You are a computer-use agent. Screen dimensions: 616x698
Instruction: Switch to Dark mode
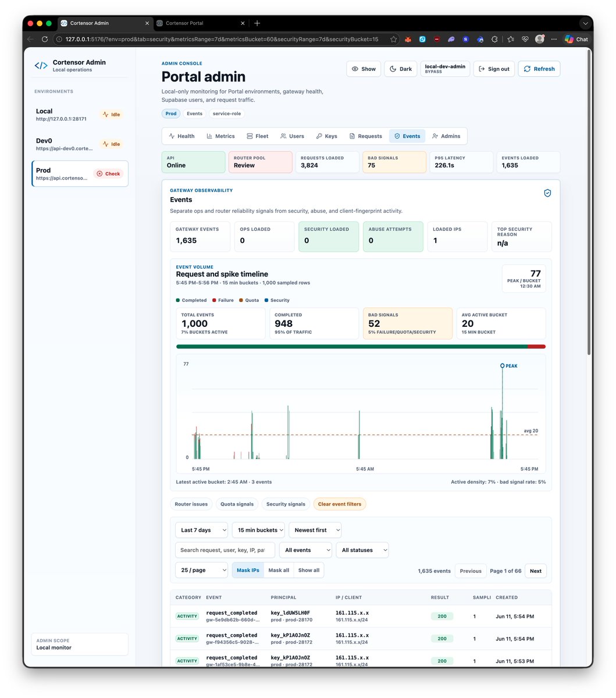coord(401,69)
